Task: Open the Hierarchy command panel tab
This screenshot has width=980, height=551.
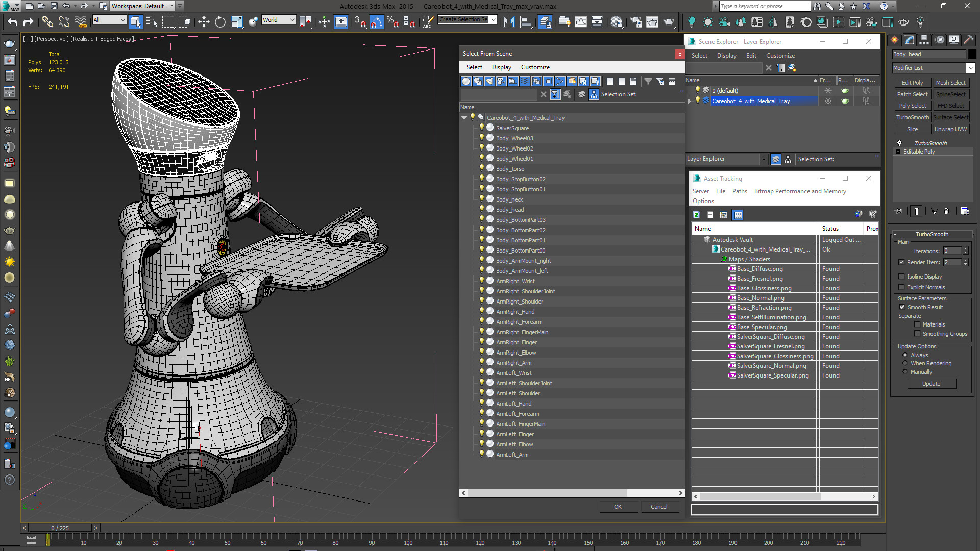Action: click(x=924, y=40)
